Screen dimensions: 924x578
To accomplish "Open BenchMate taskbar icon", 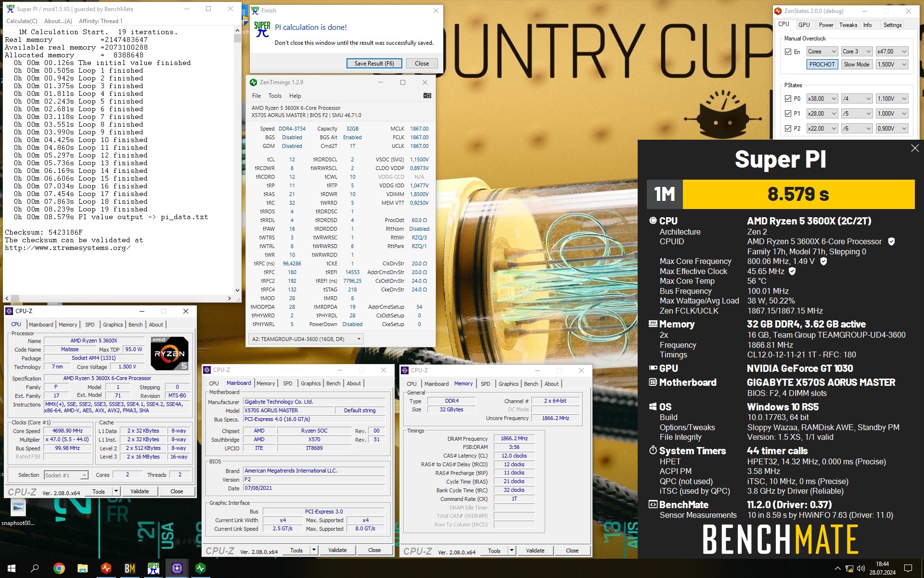I will pyautogui.click(x=129, y=568).
